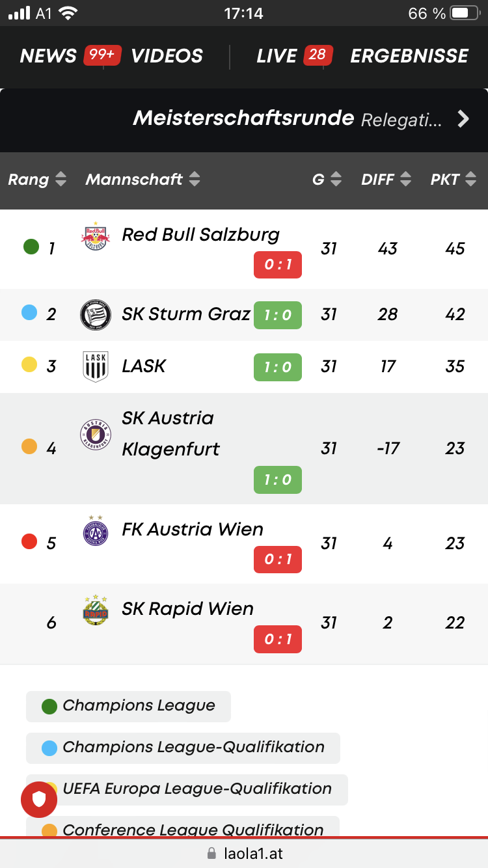This screenshot has width=488, height=868.
Task: Tap the FK Austria Wien logo
Action: (95, 530)
